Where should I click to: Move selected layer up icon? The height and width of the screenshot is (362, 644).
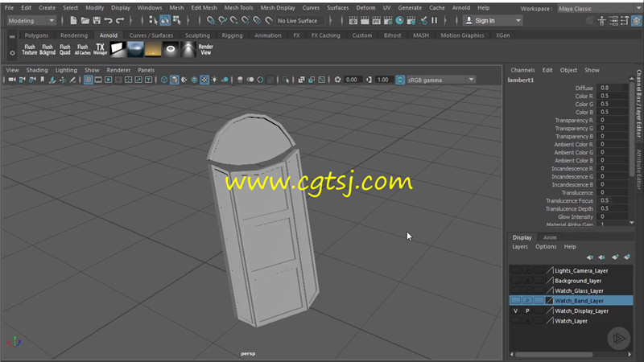pyautogui.click(x=590, y=257)
